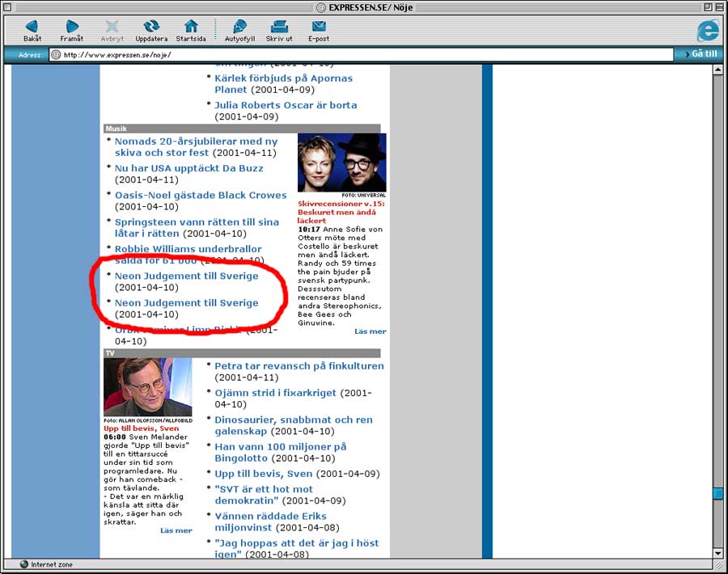Open link Ojämn strid i fixarkriget
Image resolution: width=728 pixels, height=574 pixels.
tap(275, 393)
